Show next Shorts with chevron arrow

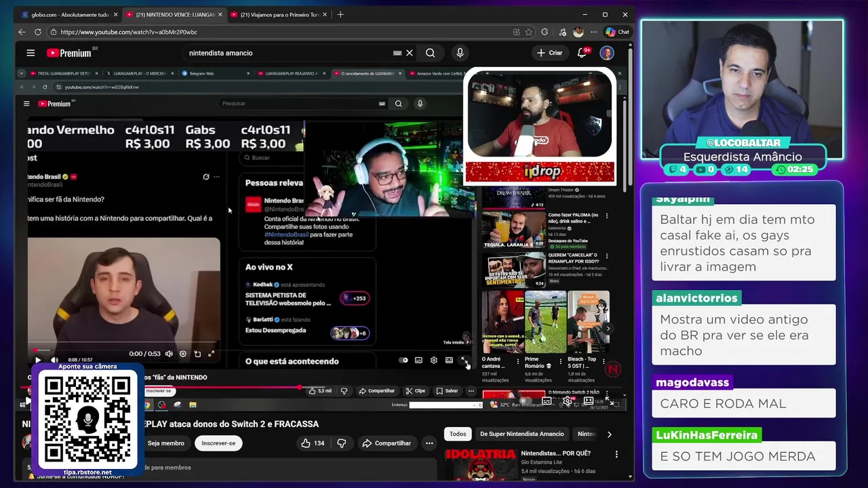tap(608, 329)
